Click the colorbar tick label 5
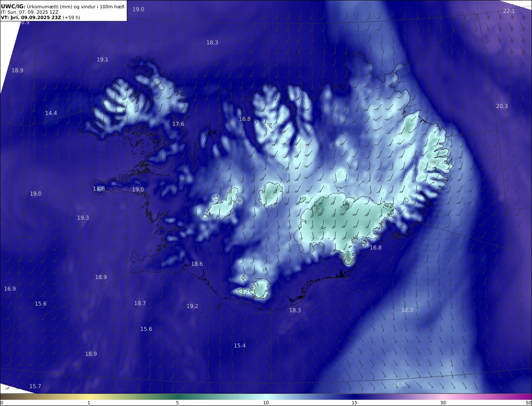The image size is (532, 406). pos(177,403)
